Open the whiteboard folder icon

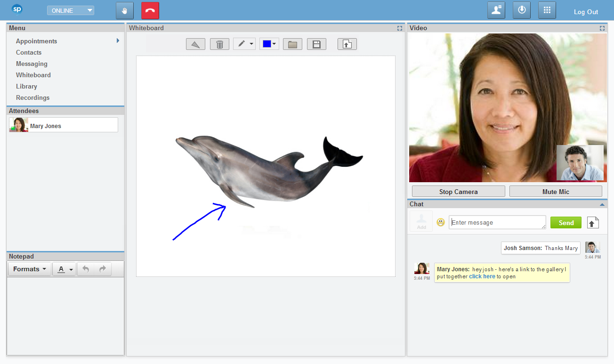pos(292,44)
